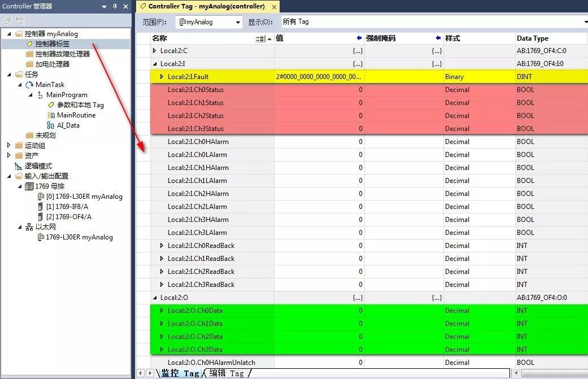The width and height of the screenshot is (588, 379).
Task: Select the MainRoutine ladder icon
Action: 51,115
